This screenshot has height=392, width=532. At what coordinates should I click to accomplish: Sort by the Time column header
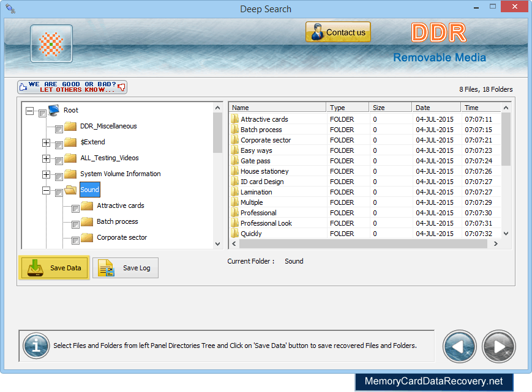point(481,108)
